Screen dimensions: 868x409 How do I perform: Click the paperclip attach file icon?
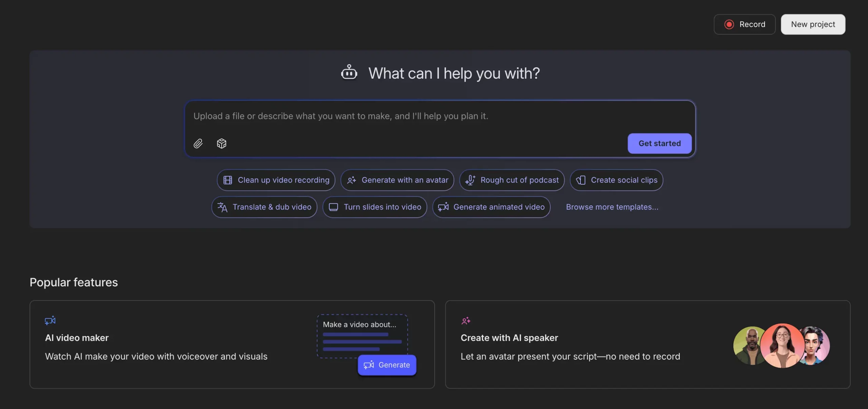tap(198, 143)
